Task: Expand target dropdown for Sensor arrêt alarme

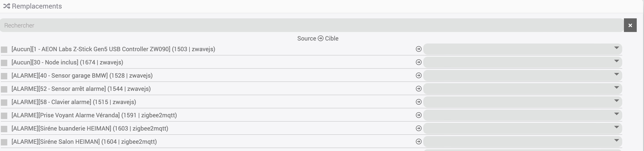Action: point(522,89)
